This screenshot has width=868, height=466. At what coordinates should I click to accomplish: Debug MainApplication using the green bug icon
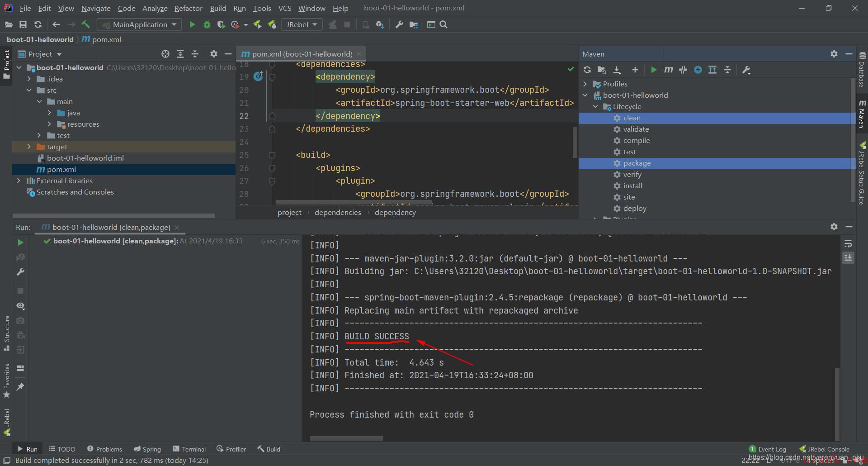click(207, 24)
